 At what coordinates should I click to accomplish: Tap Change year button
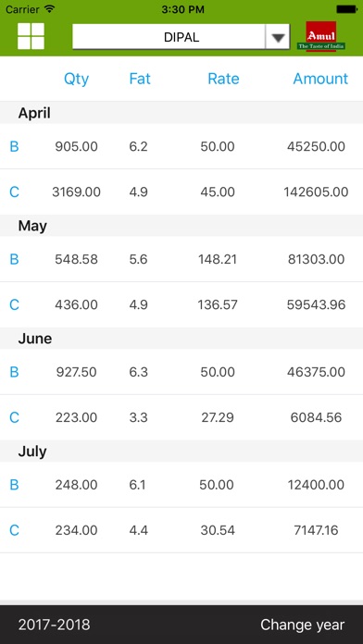[302, 625]
